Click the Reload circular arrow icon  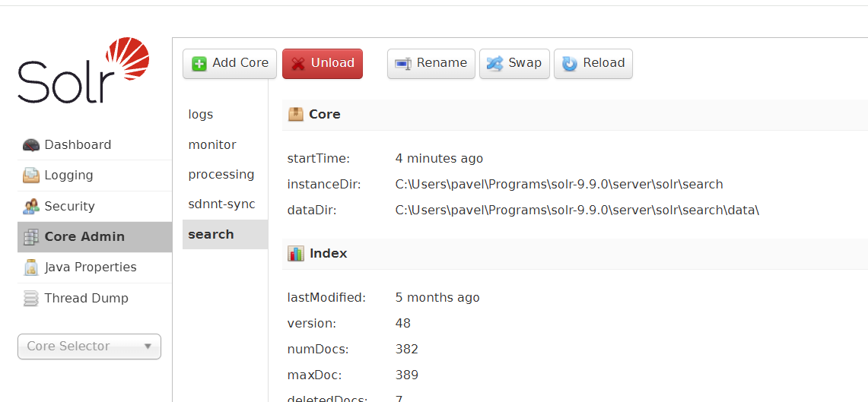[570, 64]
